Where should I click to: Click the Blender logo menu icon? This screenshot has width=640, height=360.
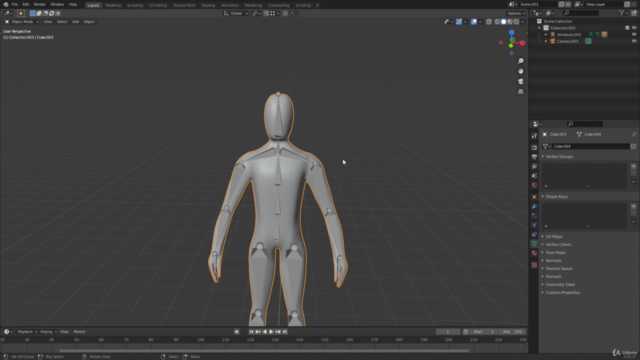[6, 4]
